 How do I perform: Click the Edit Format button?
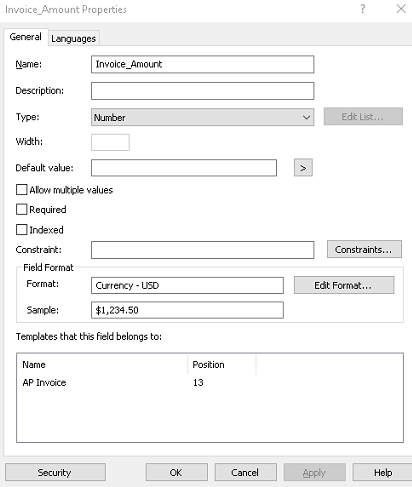[344, 285]
